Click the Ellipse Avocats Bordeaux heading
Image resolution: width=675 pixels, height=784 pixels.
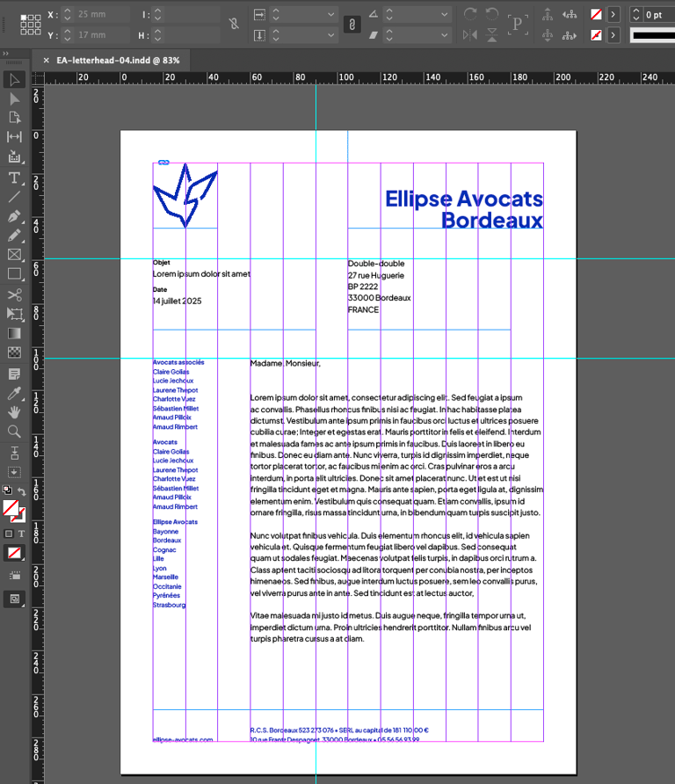pyautogui.click(x=464, y=209)
